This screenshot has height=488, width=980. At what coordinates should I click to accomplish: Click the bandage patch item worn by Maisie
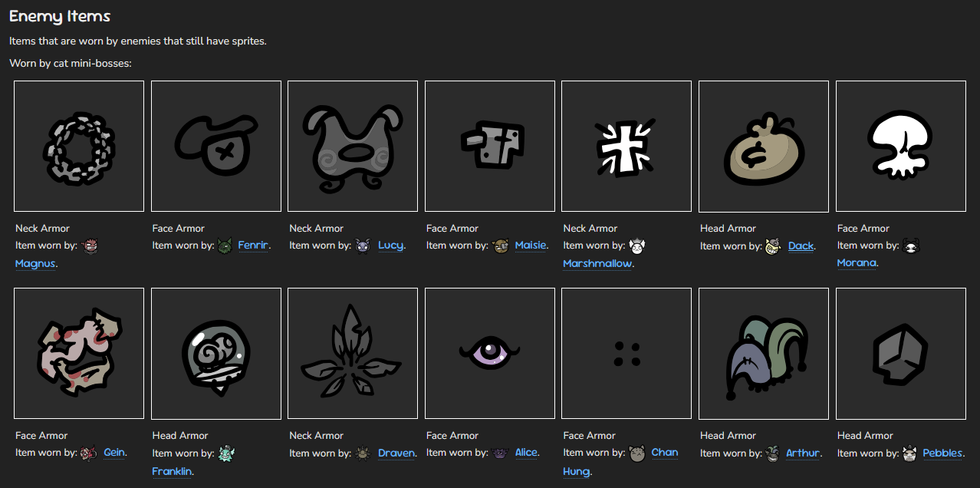(x=490, y=146)
